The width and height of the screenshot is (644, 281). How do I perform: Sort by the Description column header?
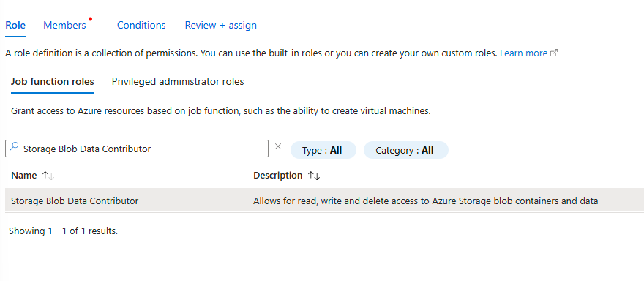[x=277, y=176]
